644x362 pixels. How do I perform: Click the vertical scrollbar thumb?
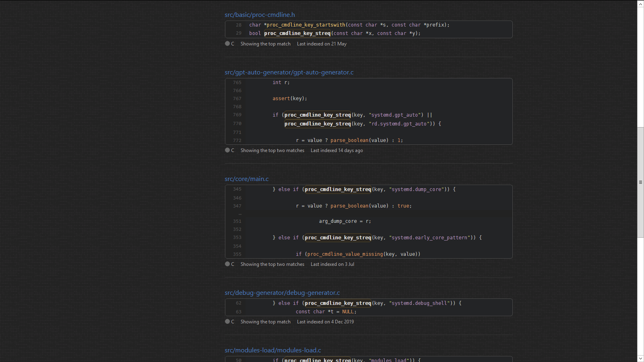pos(640,182)
